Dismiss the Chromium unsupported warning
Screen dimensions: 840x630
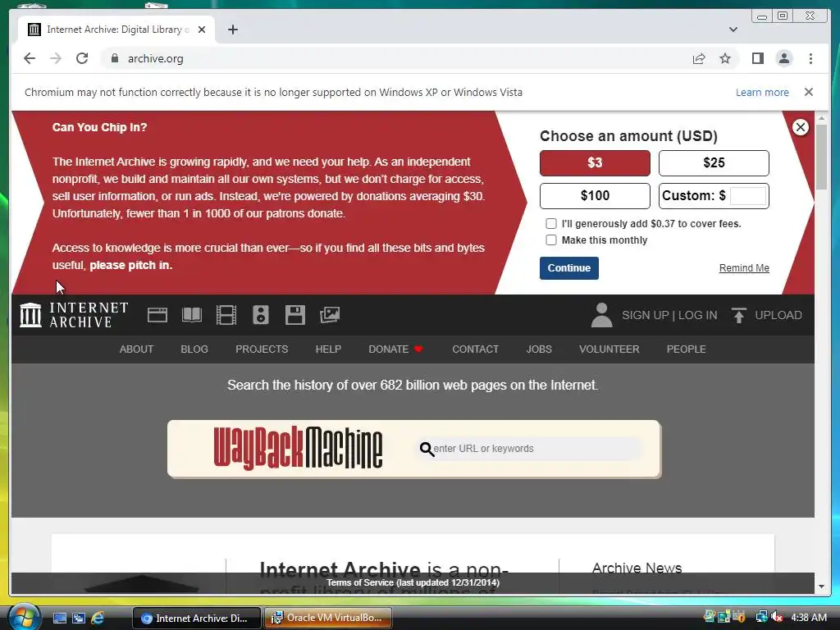808,92
